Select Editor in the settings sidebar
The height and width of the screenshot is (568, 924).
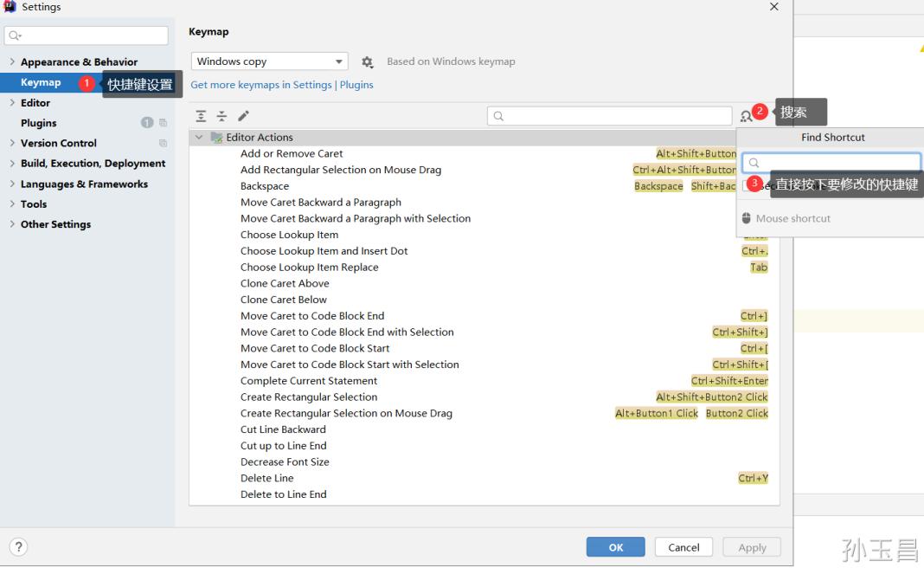[35, 102]
